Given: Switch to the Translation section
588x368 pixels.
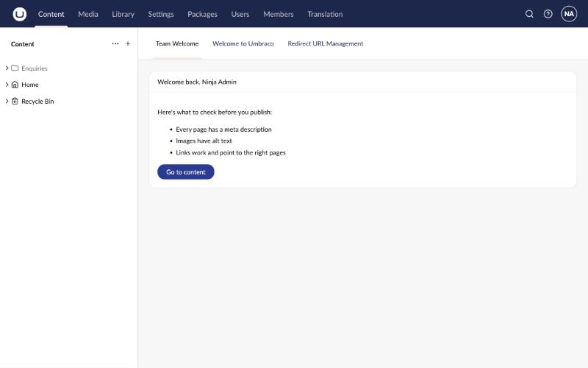Looking at the screenshot, I should point(325,14).
